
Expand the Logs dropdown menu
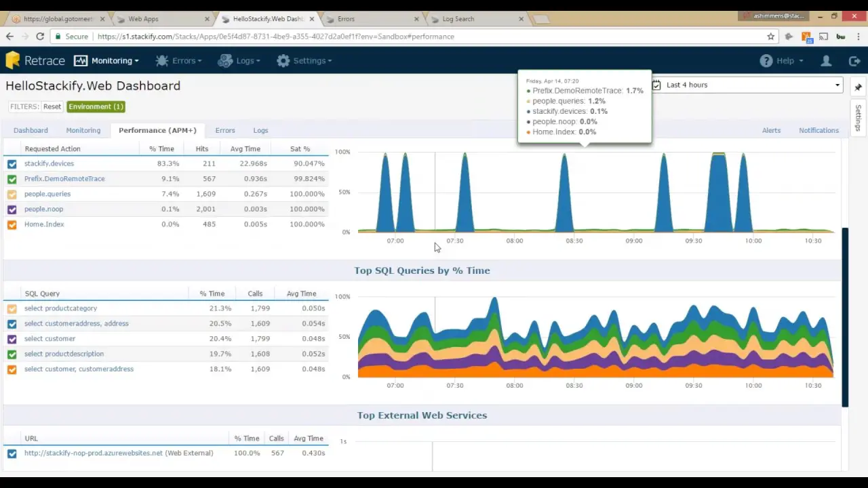coord(239,60)
